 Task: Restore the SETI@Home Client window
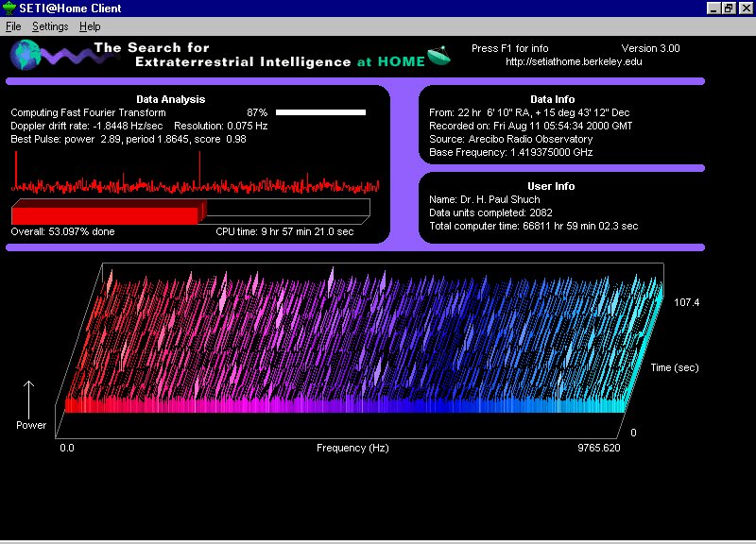(x=729, y=8)
